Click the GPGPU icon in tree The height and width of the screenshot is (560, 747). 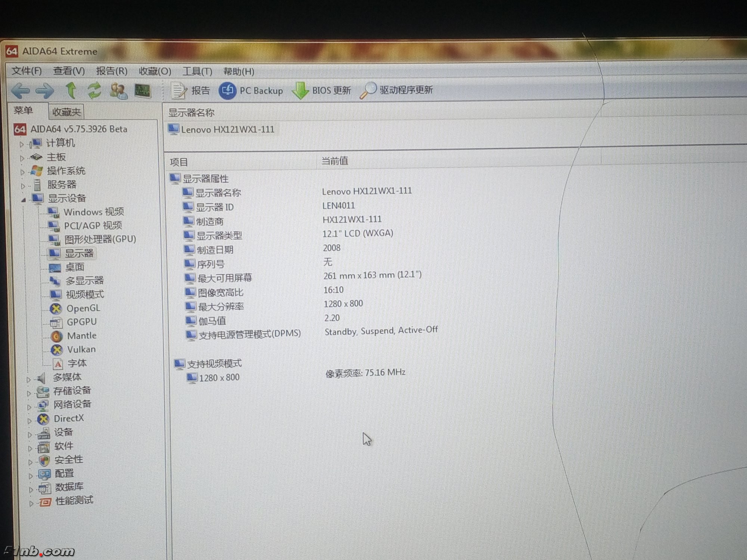pos(56,322)
